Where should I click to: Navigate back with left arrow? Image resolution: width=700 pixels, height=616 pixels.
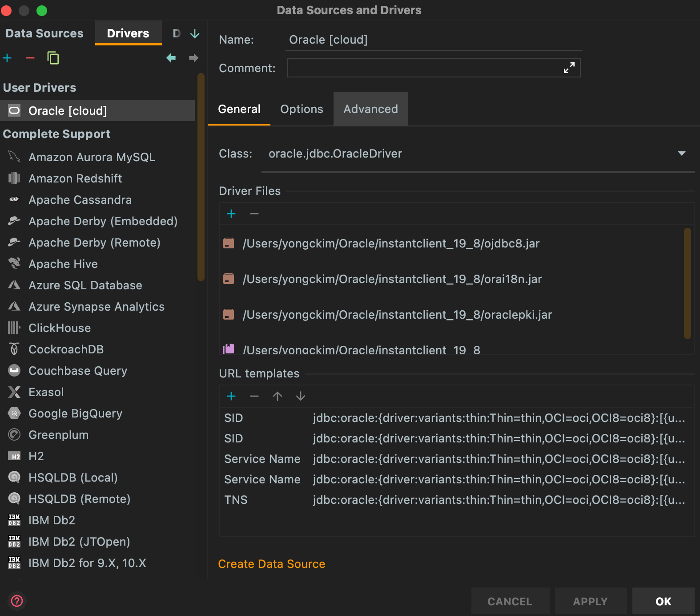tap(171, 58)
